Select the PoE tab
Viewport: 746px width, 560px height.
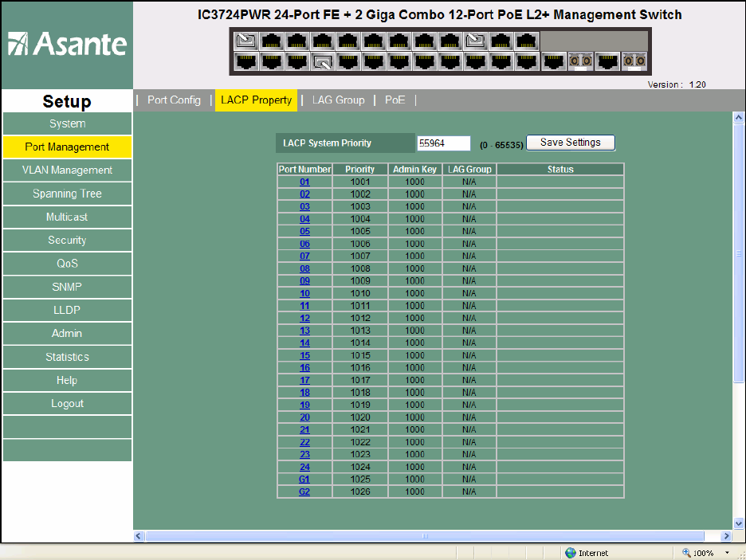395,100
